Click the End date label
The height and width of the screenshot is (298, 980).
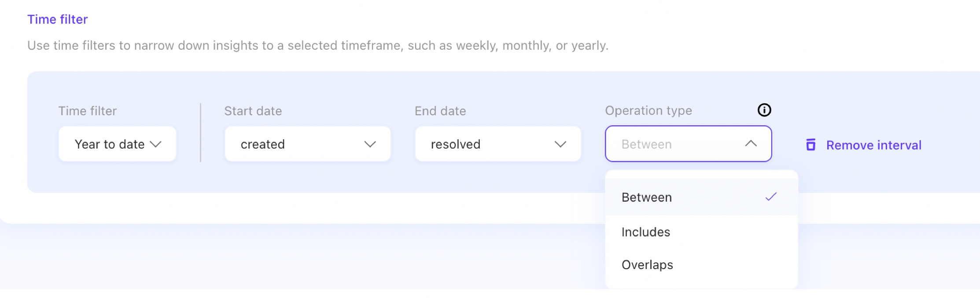point(440,111)
